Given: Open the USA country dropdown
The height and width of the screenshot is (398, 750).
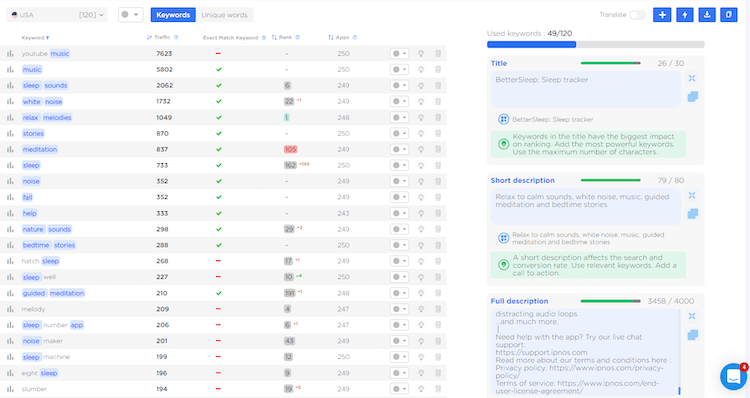Looking at the screenshot, I should coord(57,15).
